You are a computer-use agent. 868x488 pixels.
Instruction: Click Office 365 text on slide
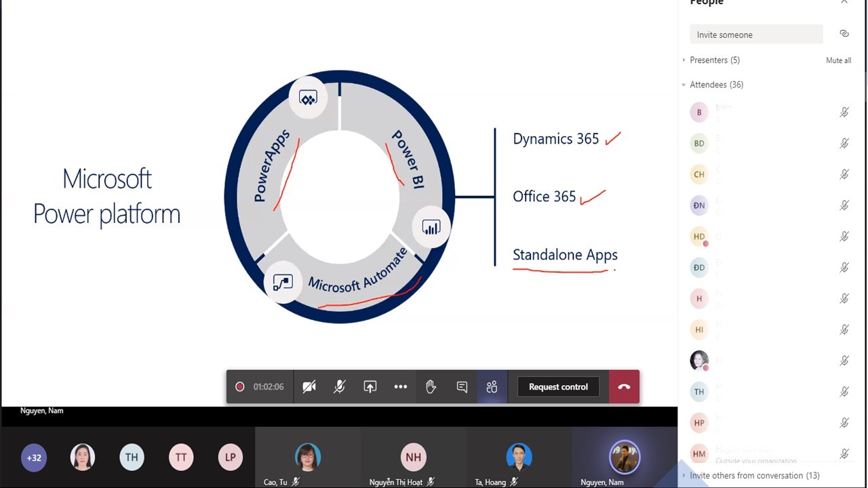(544, 197)
